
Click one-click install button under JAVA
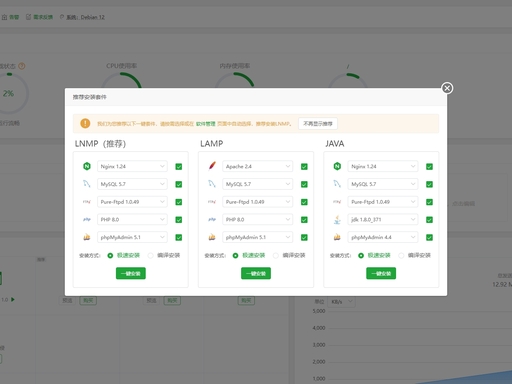pyautogui.click(x=381, y=273)
